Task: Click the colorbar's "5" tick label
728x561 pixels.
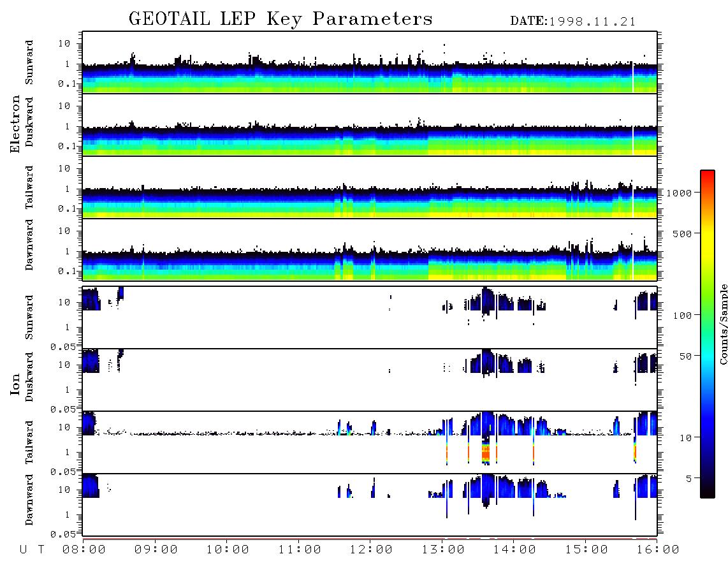Action: (688, 479)
